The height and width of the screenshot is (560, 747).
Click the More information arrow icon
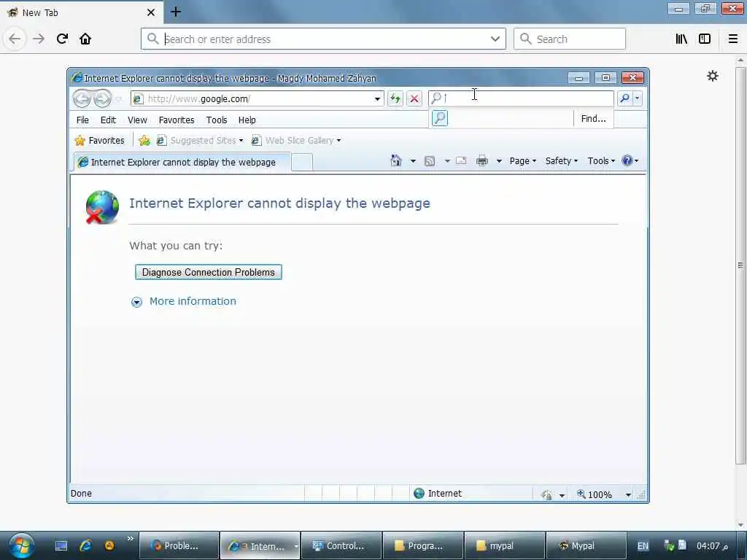[x=136, y=303]
